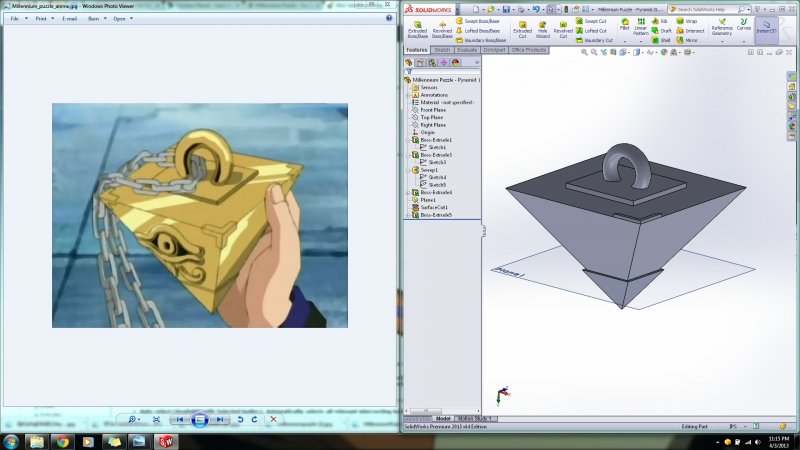Click the Photo Viewer help icon

click(x=389, y=18)
